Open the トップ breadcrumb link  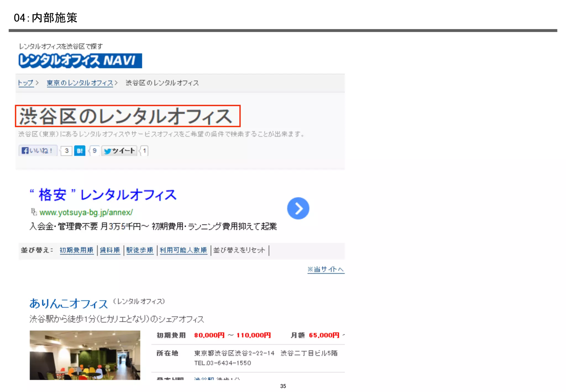point(25,83)
